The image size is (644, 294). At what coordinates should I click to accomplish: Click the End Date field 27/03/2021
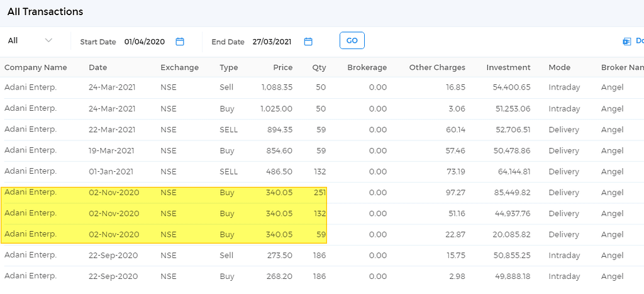coord(272,42)
